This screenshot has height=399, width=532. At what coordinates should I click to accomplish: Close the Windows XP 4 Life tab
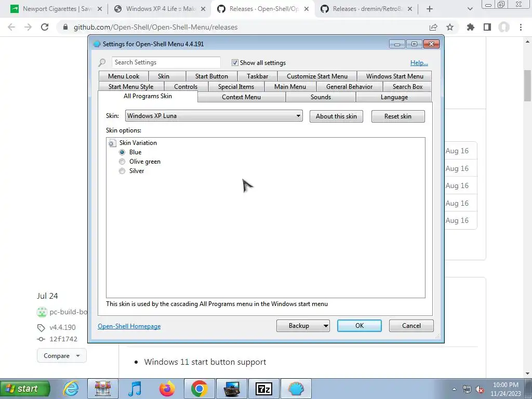[203, 9]
